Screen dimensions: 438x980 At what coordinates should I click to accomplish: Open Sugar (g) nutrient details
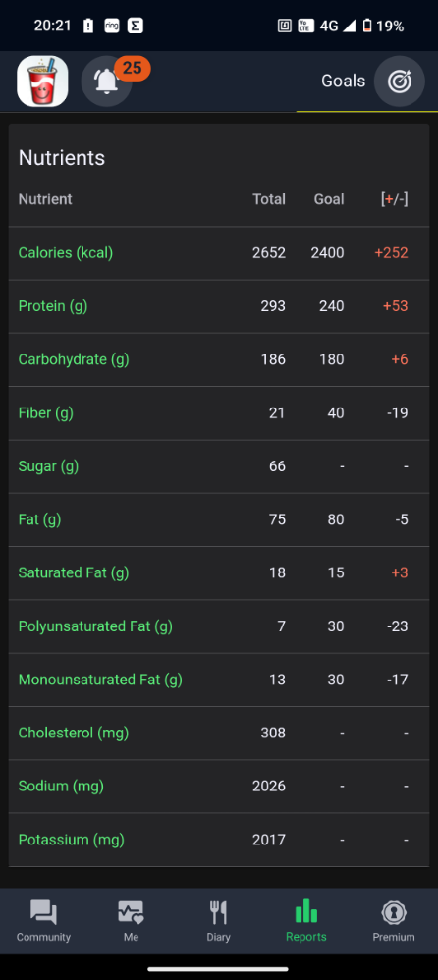tap(219, 466)
